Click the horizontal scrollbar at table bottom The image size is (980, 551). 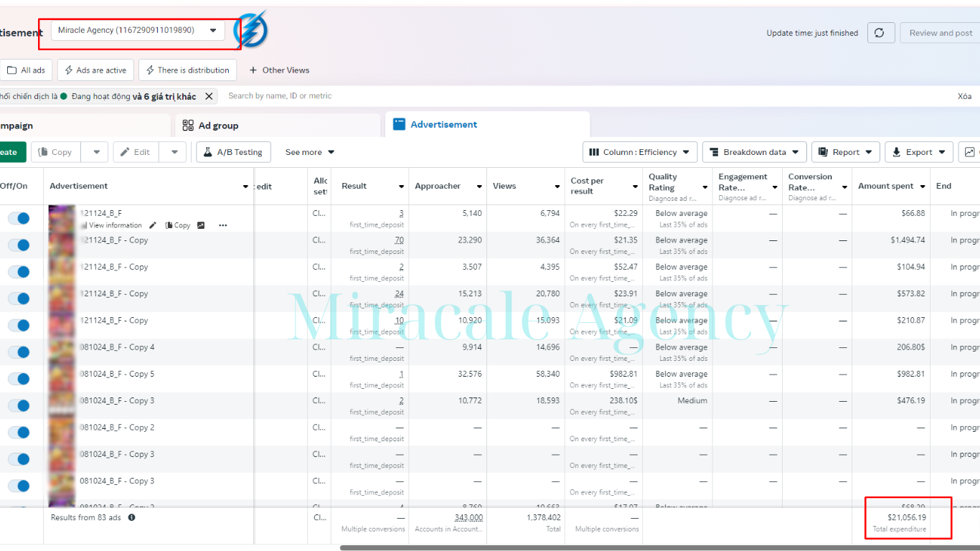coord(659,548)
